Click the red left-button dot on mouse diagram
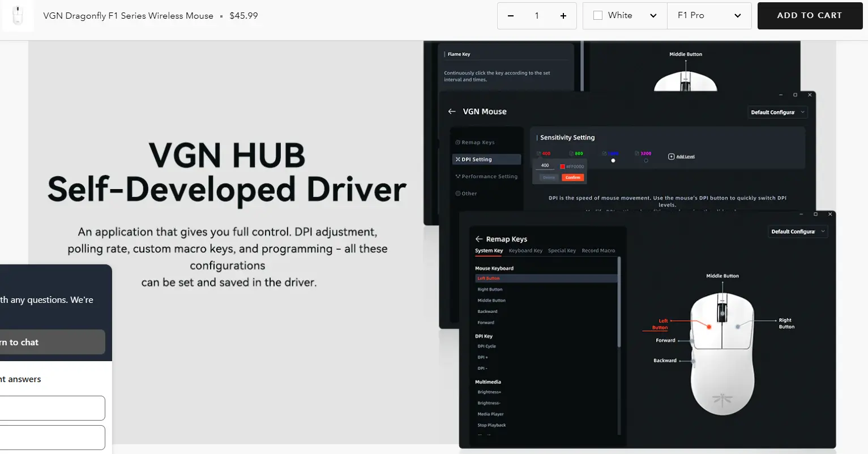Screen dimensions: 868x454 pos(708,327)
